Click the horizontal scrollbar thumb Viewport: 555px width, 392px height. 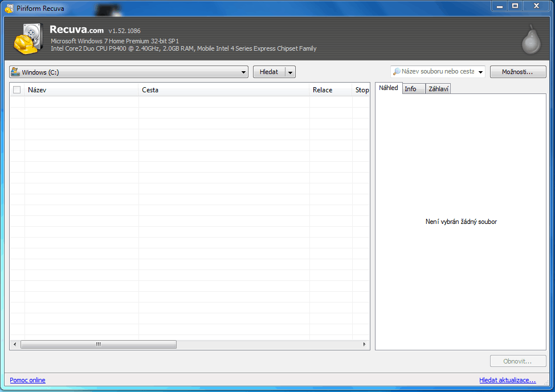click(99, 344)
